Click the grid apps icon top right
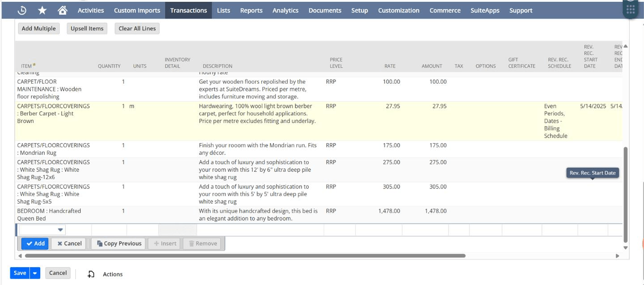Screen dimensions: 644x285 pos(631,10)
